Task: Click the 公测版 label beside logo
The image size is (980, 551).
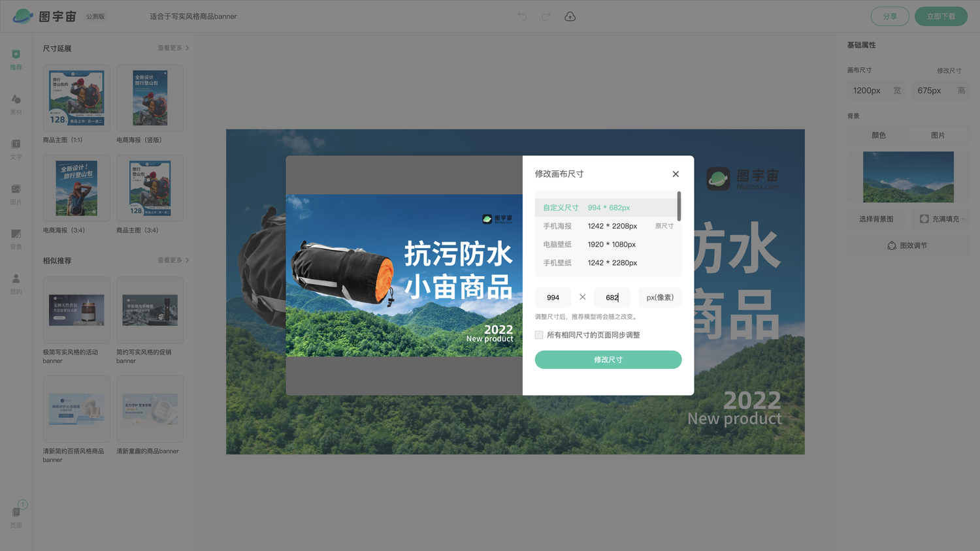Action: [x=95, y=16]
